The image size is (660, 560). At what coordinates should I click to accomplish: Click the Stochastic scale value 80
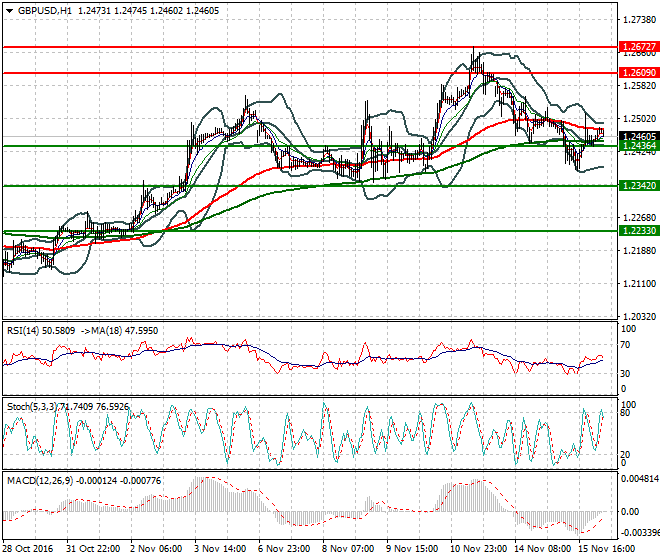[626, 413]
